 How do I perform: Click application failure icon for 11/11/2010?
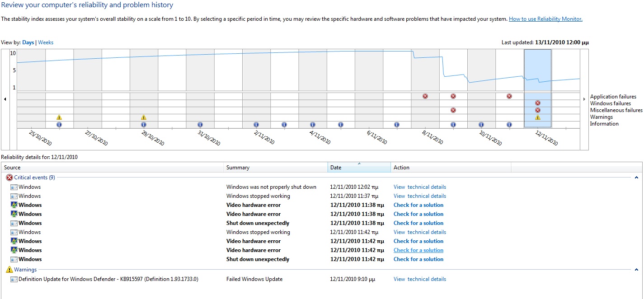509,96
